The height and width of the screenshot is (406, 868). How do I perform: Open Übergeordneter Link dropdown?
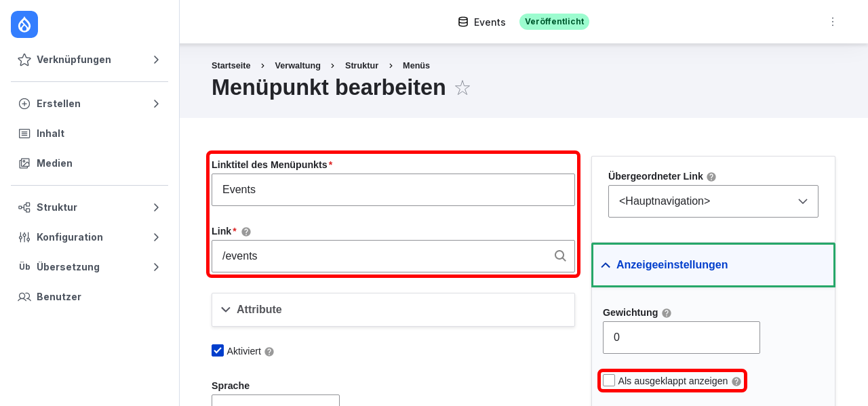click(x=713, y=201)
